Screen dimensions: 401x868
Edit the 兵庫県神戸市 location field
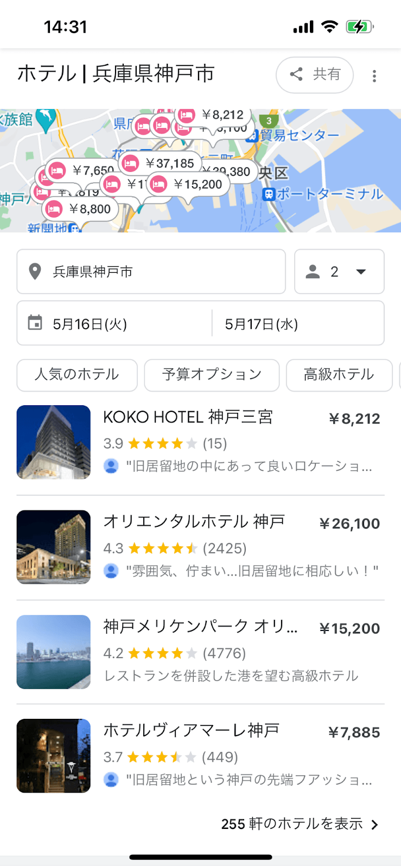[x=151, y=272]
